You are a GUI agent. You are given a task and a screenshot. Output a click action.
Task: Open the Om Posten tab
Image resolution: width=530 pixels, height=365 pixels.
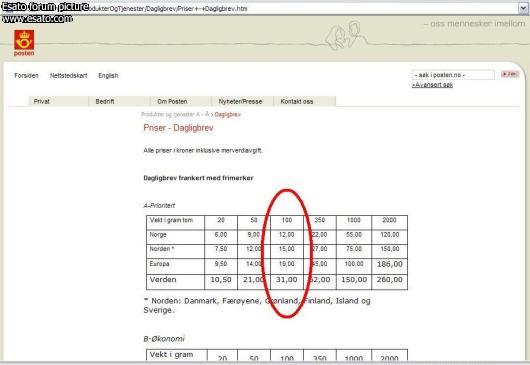click(x=181, y=101)
